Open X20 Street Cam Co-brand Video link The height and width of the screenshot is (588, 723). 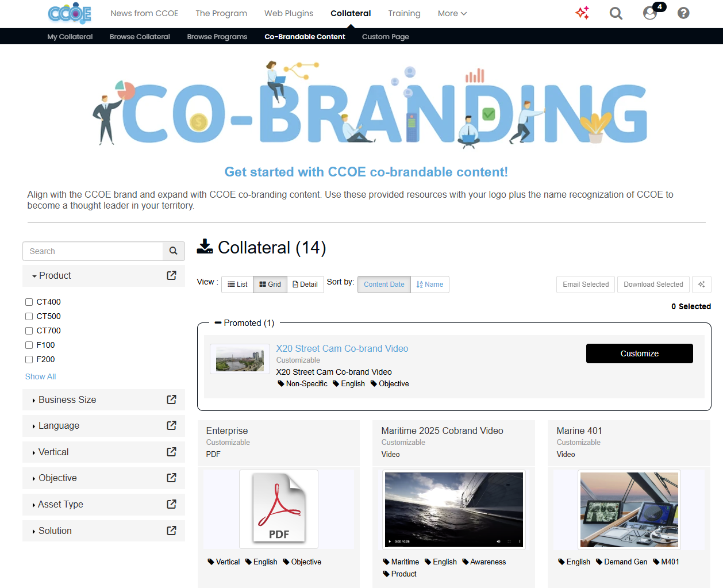coord(342,348)
